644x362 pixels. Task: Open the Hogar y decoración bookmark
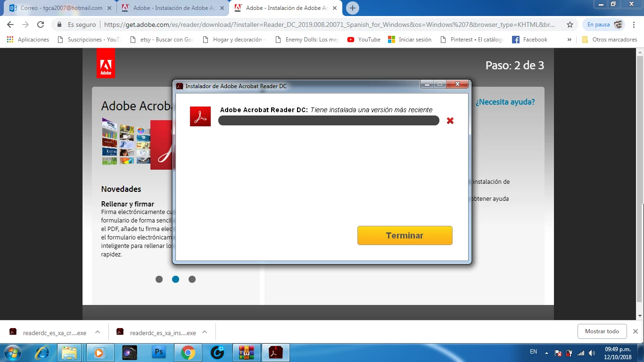pyautogui.click(x=234, y=40)
